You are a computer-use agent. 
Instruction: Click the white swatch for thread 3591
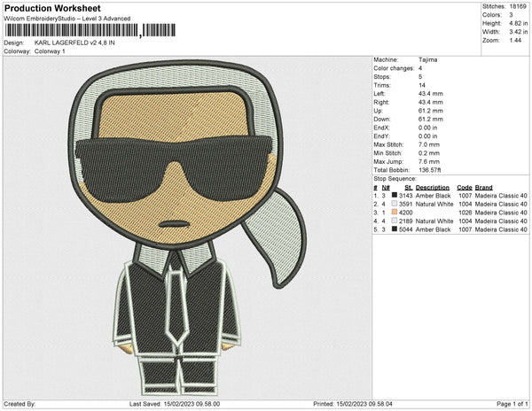pyautogui.click(x=395, y=204)
